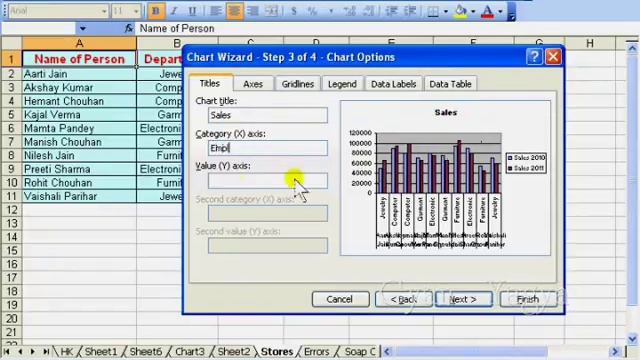Select the Data Labels tab
This screenshot has width=640, height=360.
pos(393,84)
